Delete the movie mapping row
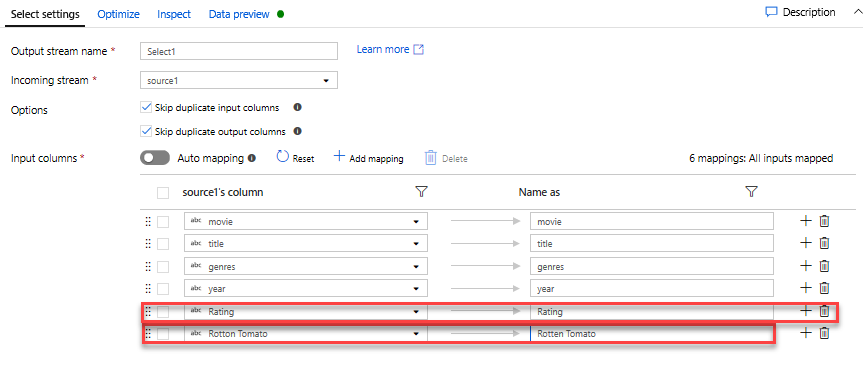Screen dimensions: 863x385 [824, 221]
